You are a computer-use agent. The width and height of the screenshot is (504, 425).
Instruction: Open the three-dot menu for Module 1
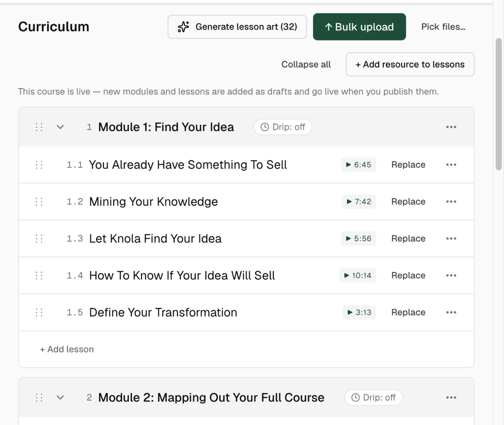pyautogui.click(x=451, y=127)
